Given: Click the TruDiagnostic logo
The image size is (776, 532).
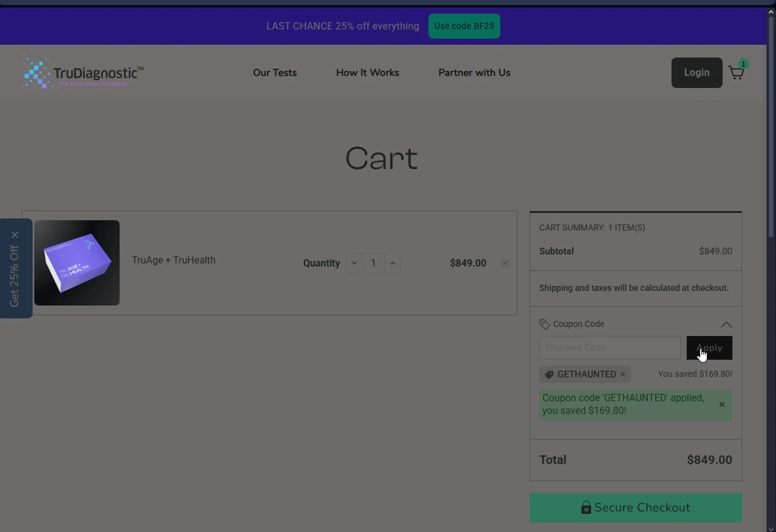Looking at the screenshot, I should [x=83, y=73].
